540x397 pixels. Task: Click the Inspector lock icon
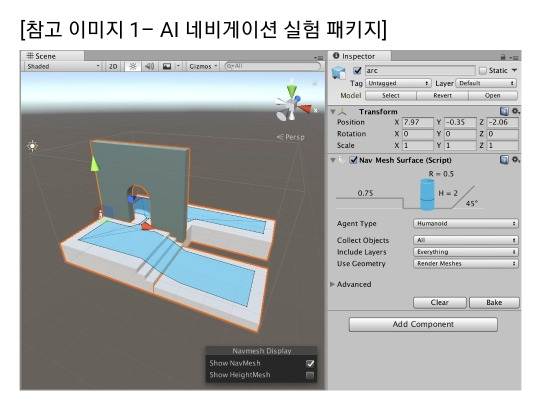click(503, 57)
